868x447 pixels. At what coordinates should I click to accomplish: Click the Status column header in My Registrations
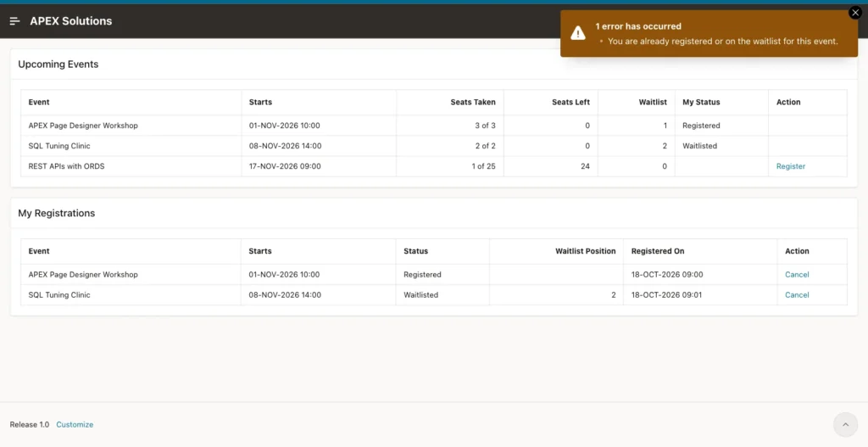click(x=415, y=251)
